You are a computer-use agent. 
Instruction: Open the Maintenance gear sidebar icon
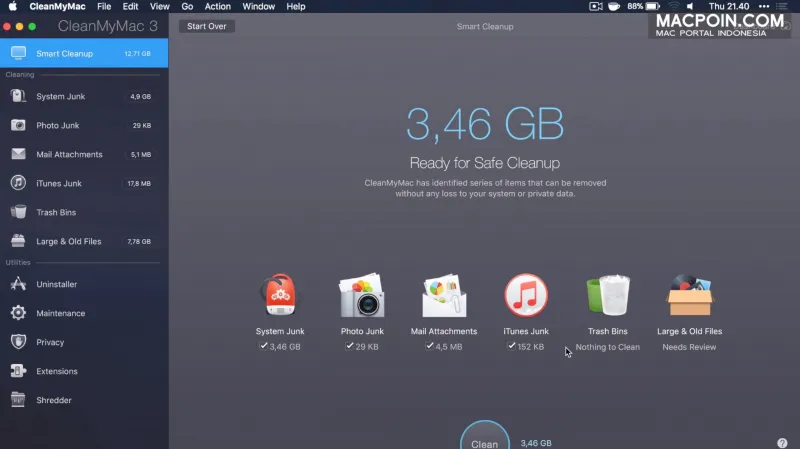tap(18, 313)
